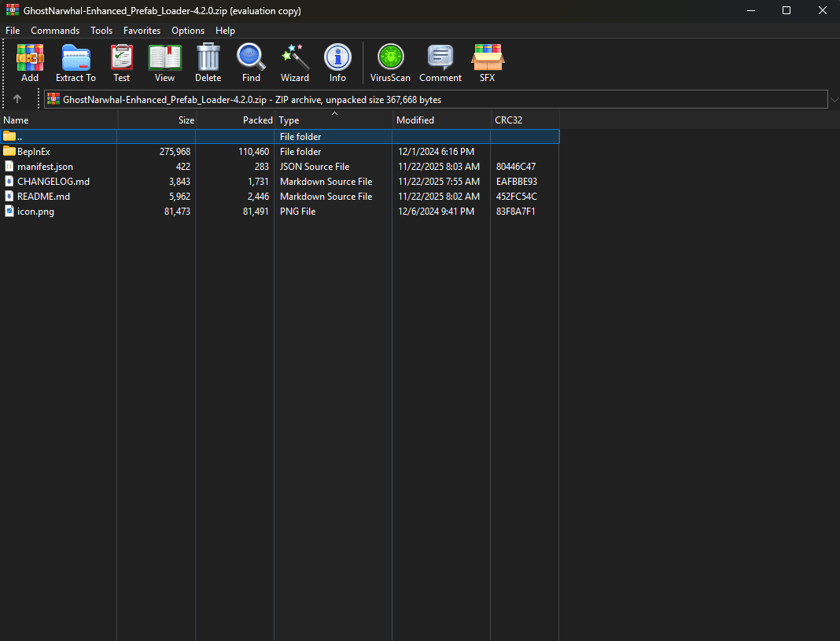The image size is (840, 641).
Task: Select the BepInEx folder name
Action: (33, 152)
